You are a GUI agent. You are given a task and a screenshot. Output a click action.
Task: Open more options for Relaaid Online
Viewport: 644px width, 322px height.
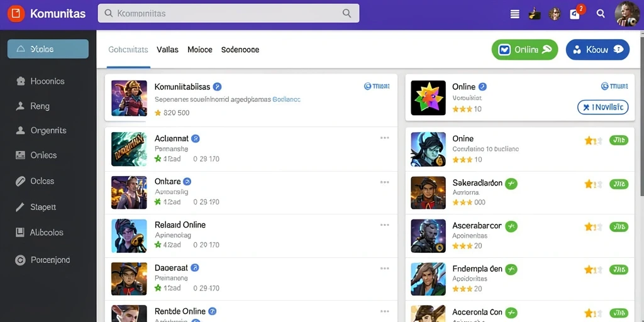(384, 225)
